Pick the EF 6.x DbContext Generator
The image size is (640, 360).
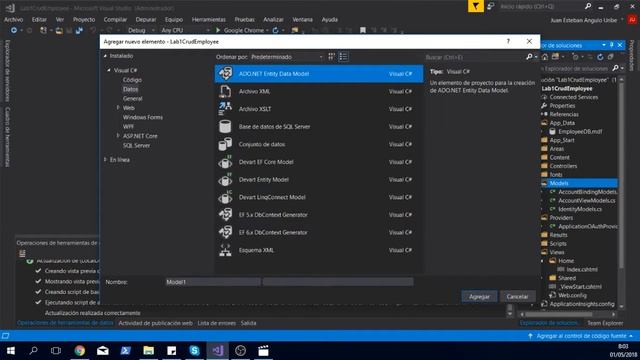319,232
